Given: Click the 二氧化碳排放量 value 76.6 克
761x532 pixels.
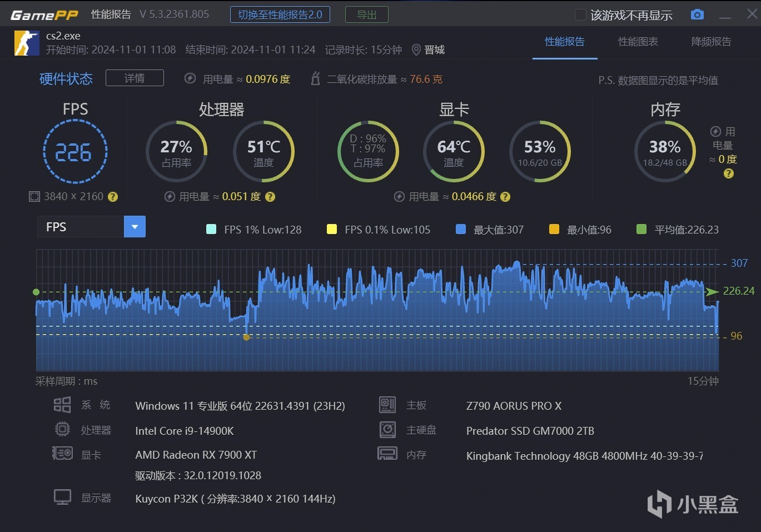Looking at the screenshot, I should pyautogui.click(x=426, y=79).
